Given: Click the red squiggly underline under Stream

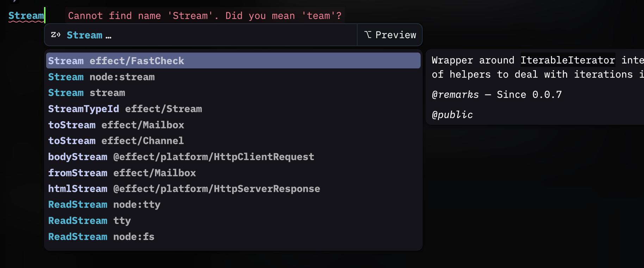Looking at the screenshot, I should [26, 22].
